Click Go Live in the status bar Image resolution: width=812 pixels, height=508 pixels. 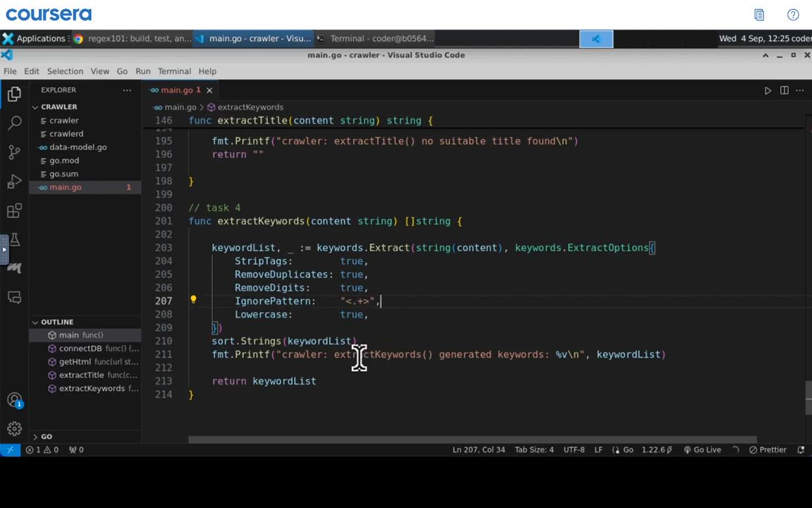pyautogui.click(x=701, y=449)
